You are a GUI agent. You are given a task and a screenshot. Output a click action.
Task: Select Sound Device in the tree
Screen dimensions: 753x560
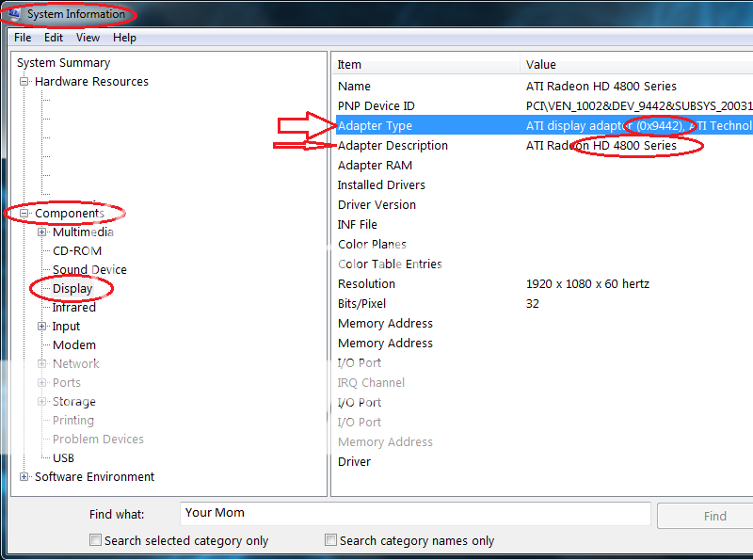coord(89,269)
